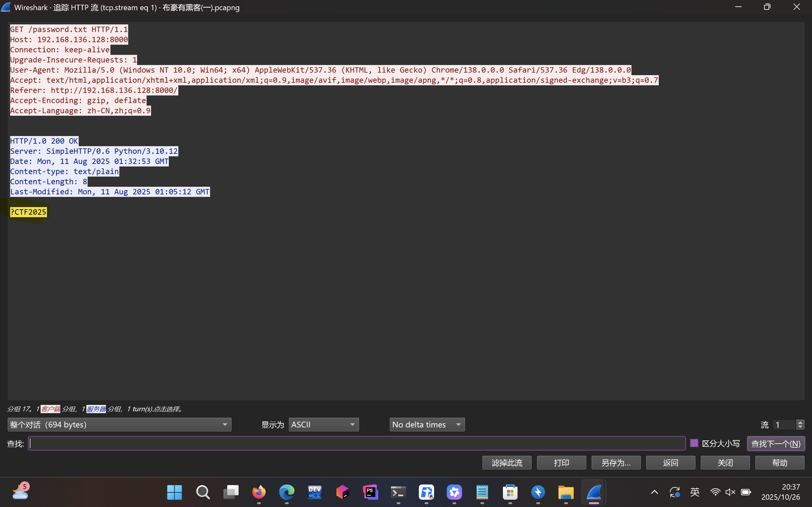Show hidden system tray icons
The width and height of the screenshot is (812, 507).
point(654,492)
